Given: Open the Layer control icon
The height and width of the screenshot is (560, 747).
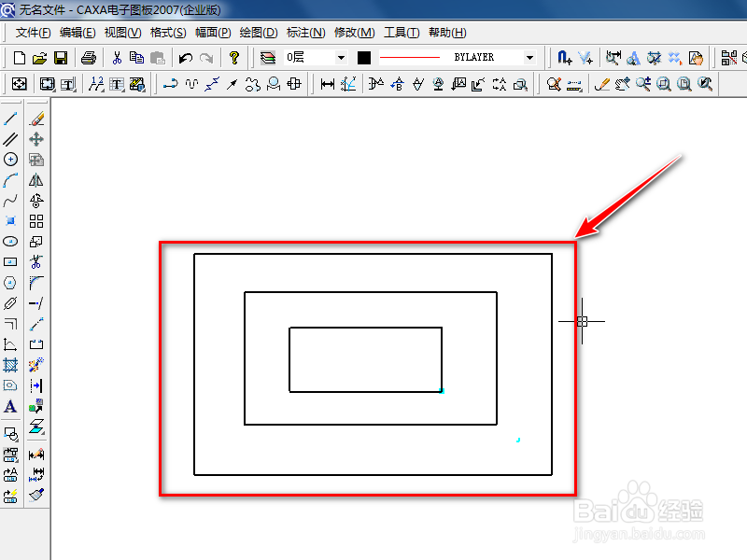Looking at the screenshot, I should 268,58.
